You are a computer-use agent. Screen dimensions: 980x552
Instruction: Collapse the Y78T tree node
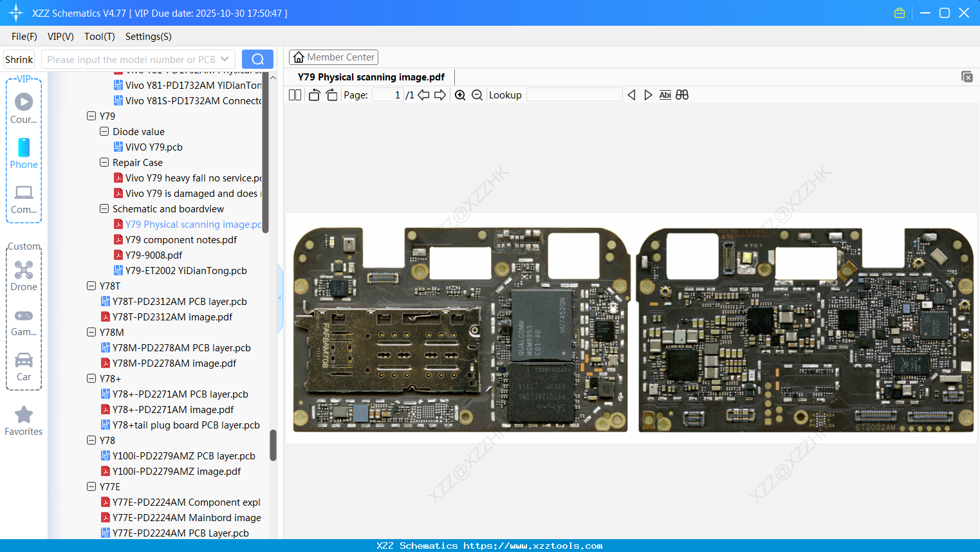click(91, 286)
